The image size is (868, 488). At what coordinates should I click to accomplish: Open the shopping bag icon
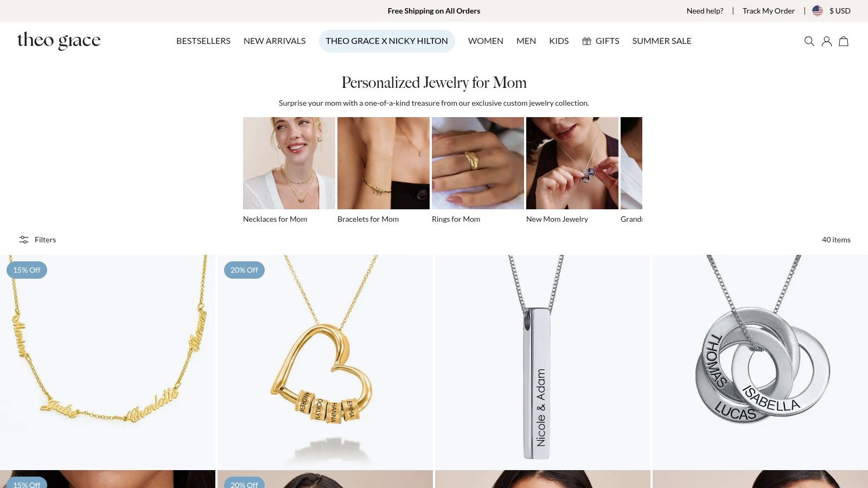coord(844,41)
